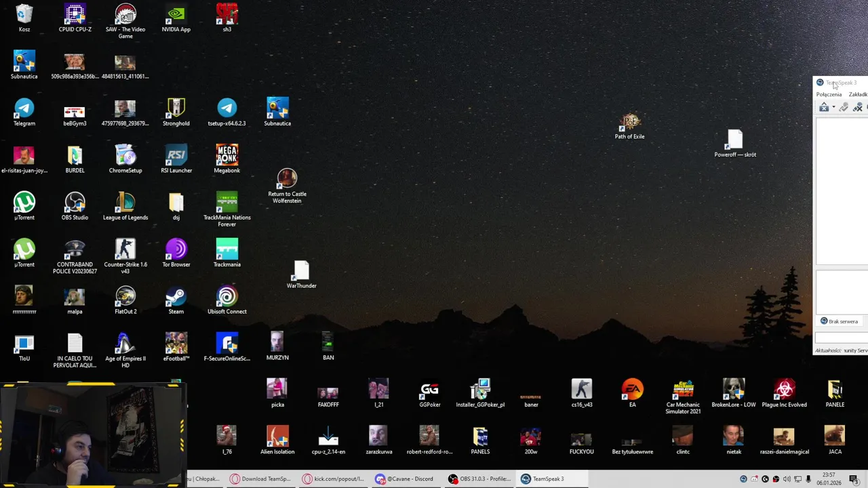Open the Telegram desktop shortcut
The image size is (868, 488).
click(x=24, y=113)
